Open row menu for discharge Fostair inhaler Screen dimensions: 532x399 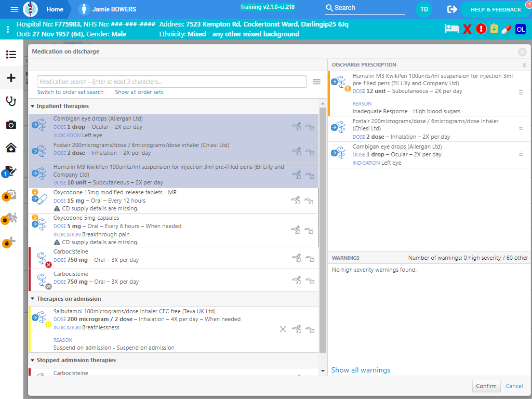[521, 128]
